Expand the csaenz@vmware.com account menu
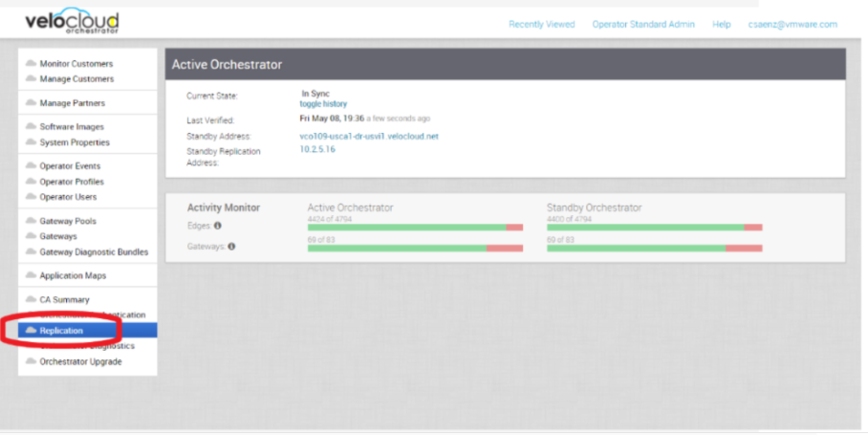This screenshot has width=868, height=435. [x=792, y=24]
